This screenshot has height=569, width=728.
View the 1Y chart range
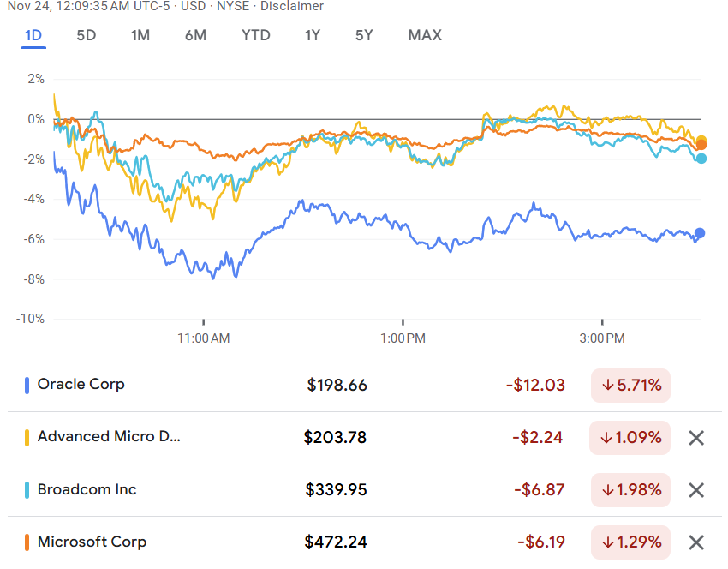tap(313, 35)
